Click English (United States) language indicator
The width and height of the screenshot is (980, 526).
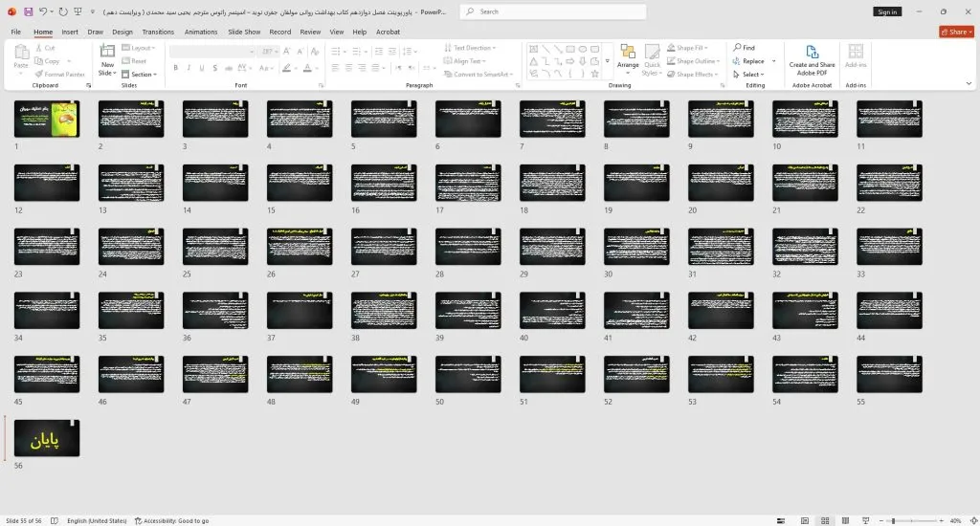click(x=97, y=520)
